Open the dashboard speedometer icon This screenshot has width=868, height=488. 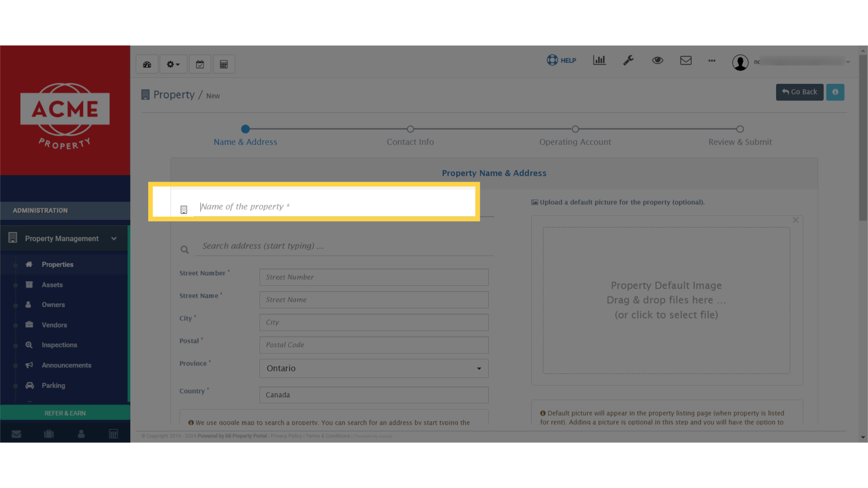coord(146,64)
